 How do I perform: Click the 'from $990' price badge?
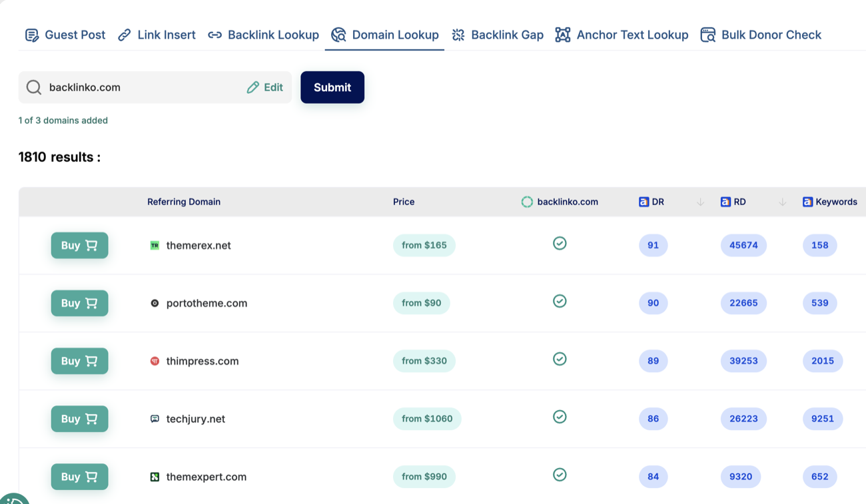pyautogui.click(x=424, y=477)
